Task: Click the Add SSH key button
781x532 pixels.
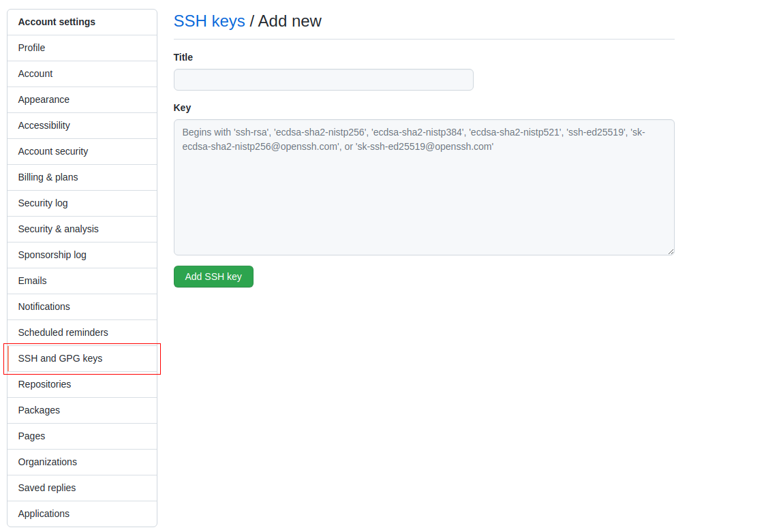Action: (x=213, y=277)
